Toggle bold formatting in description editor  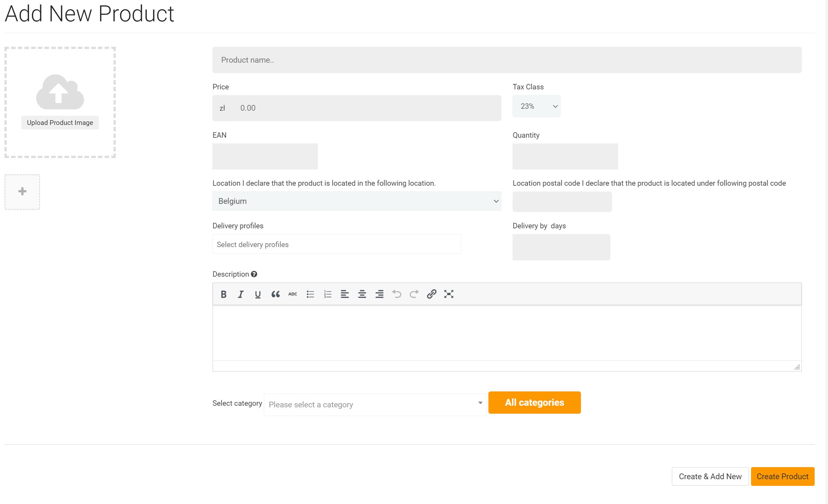click(224, 294)
